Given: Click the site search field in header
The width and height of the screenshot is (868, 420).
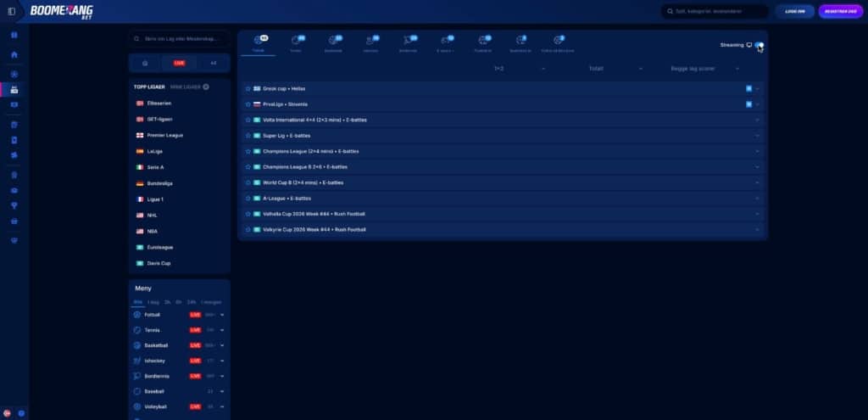Looking at the screenshot, I should pyautogui.click(x=715, y=11).
